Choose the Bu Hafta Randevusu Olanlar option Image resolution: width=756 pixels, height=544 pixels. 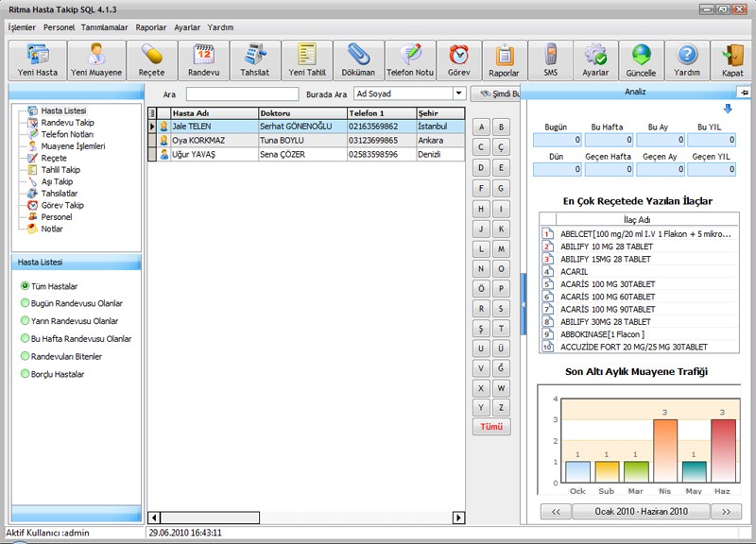click(26, 339)
